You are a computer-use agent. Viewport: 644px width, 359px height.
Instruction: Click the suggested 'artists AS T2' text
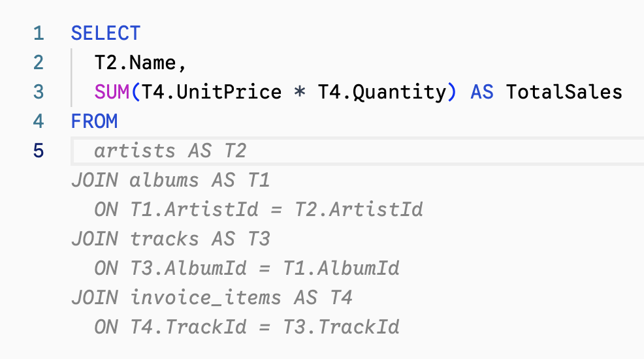coord(170,151)
